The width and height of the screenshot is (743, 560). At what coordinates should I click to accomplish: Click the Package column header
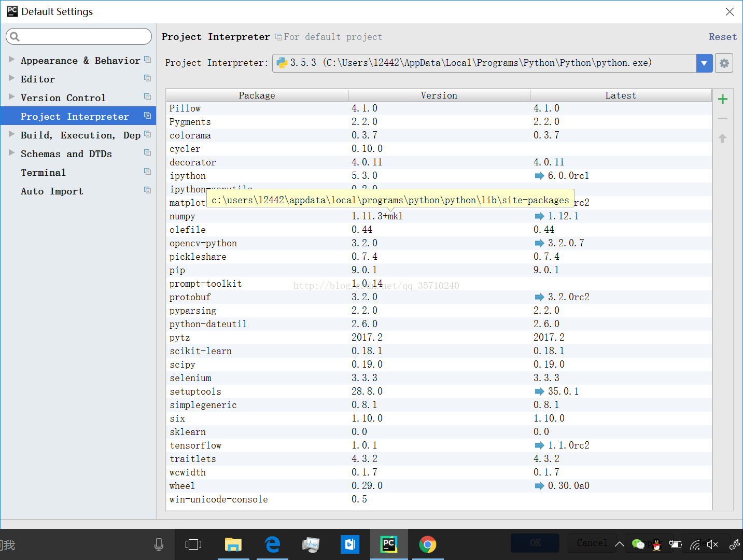(x=257, y=95)
